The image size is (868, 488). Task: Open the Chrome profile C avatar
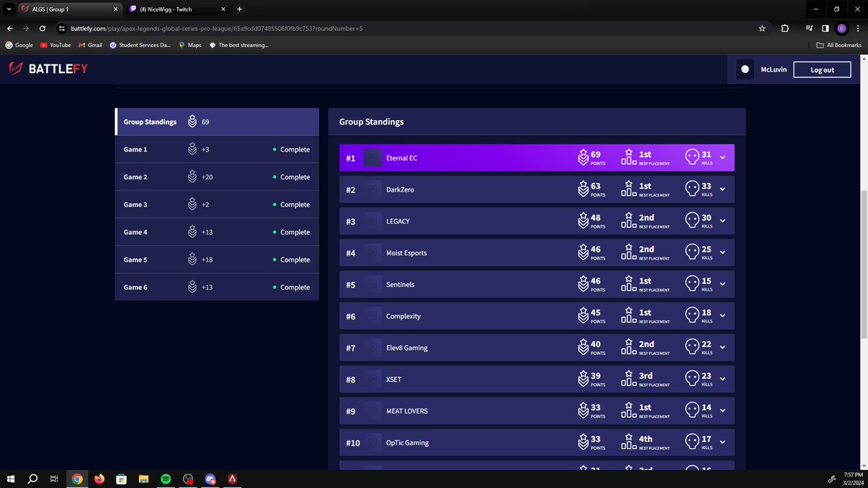tap(841, 28)
